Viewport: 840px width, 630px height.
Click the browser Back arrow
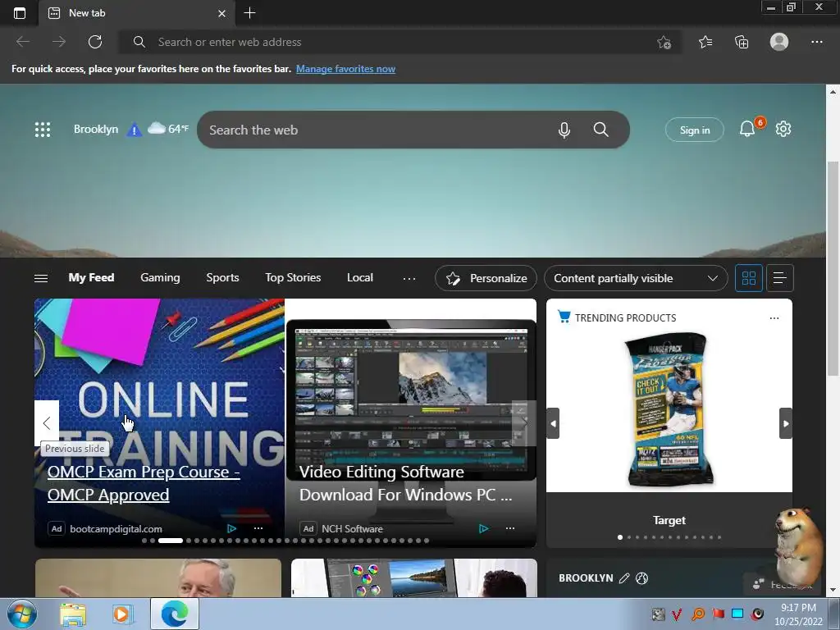[x=23, y=42]
